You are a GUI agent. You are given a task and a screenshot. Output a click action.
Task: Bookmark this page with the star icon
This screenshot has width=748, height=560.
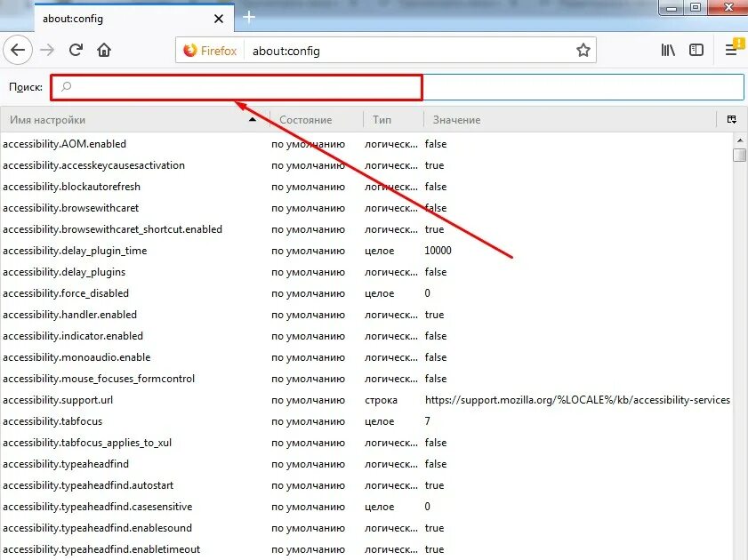pyautogui.click(x=583, y=50)
